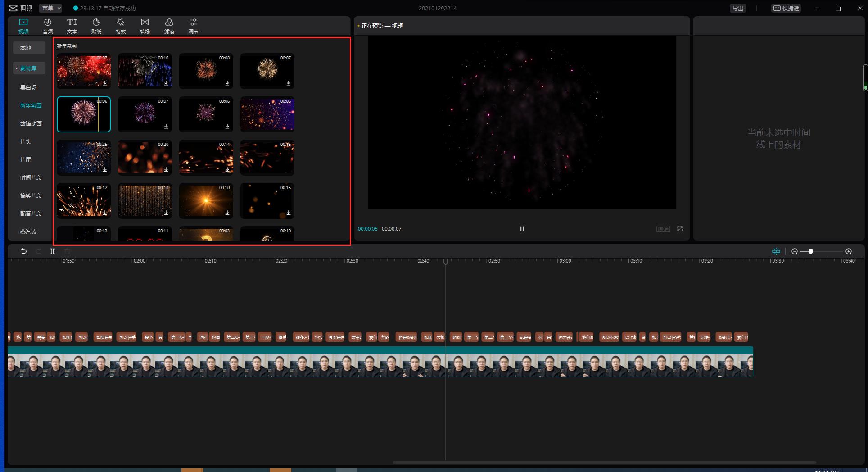Open the 转场 transitions panel
This screenshot has width=868, height=472.
[145, 26]
